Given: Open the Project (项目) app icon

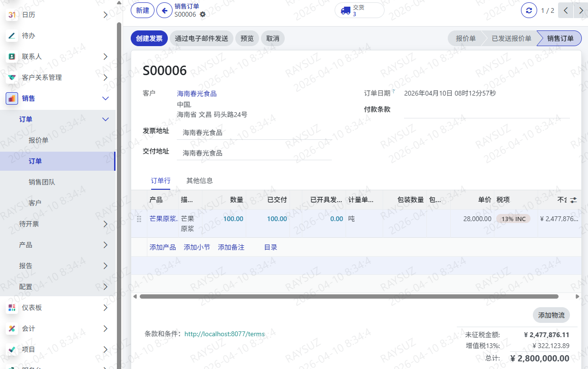Looking at the screenshot, I should pyautogui.click(x=12, y=350).
